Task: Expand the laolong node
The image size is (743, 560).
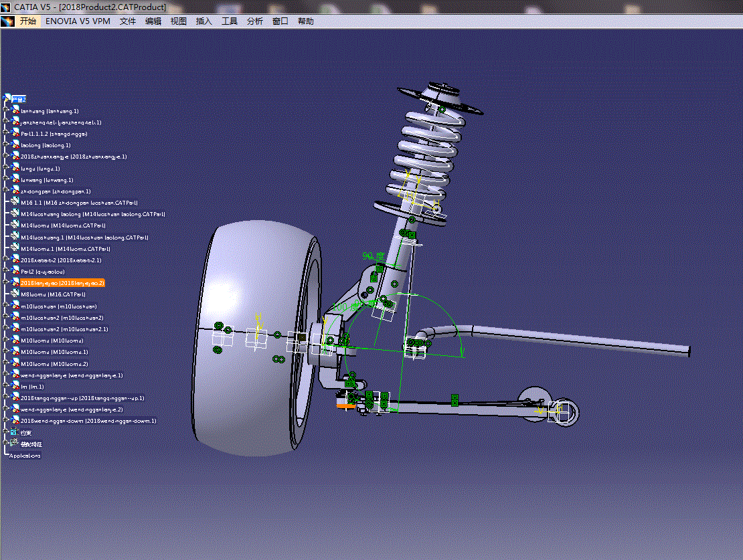Action: pos(5,144)
